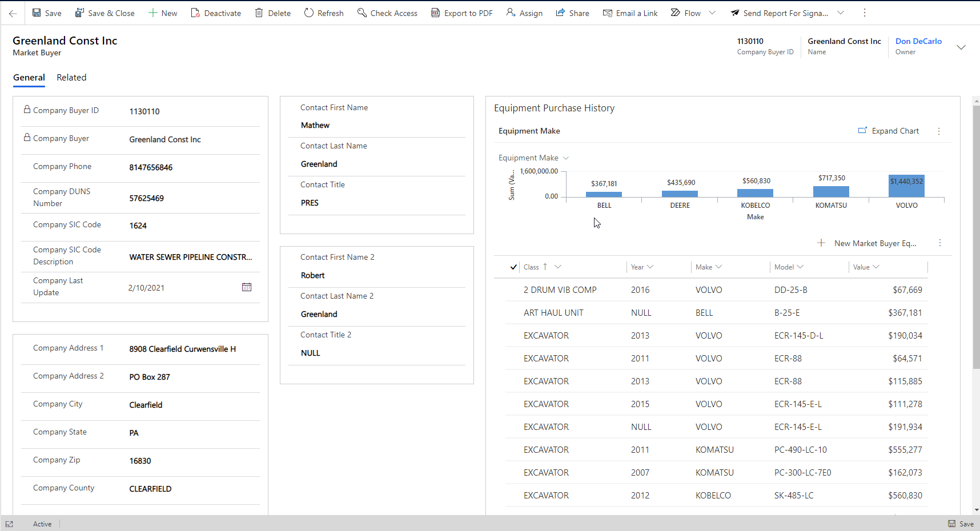Edit Contact Title PRES field
Image resolution: width=980 pixels, height=531 pixels.
click(x=377, y=203)
